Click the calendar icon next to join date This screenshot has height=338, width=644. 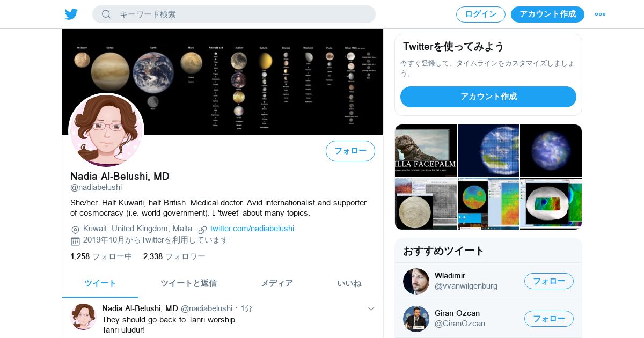click(75, 241)
